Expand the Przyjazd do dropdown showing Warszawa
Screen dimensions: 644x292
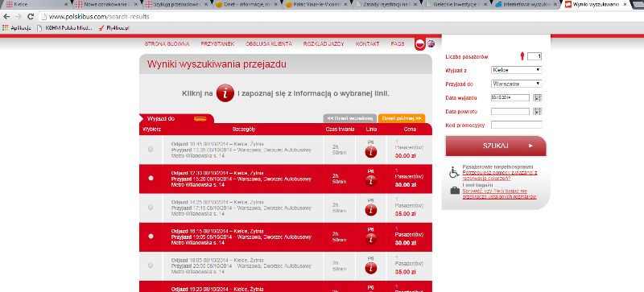[x=516, y=84]
